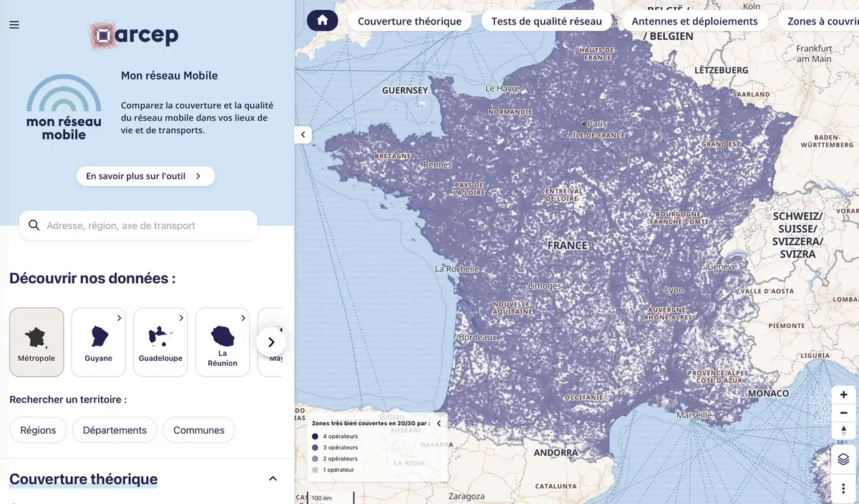Click the Régions button
859x504 pixels.
tap(38, 430)
